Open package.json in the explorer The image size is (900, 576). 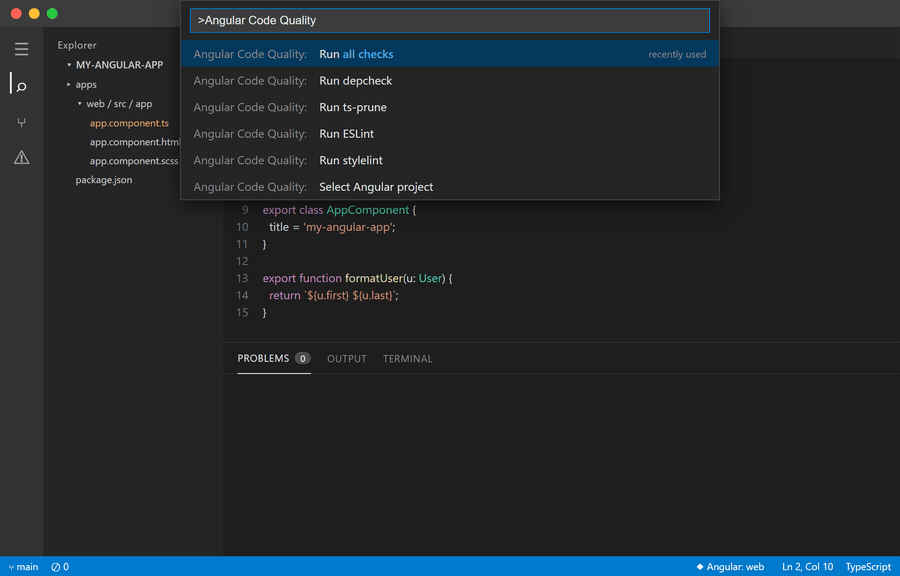point(104,180)
